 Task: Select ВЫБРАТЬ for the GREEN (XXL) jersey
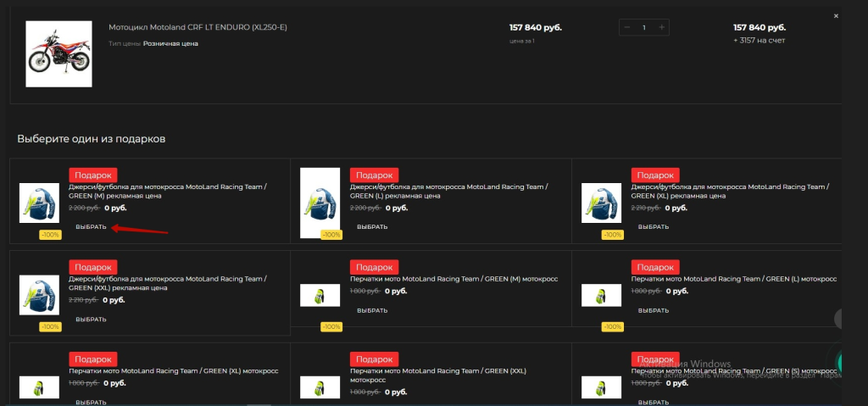tap(91, 320)
